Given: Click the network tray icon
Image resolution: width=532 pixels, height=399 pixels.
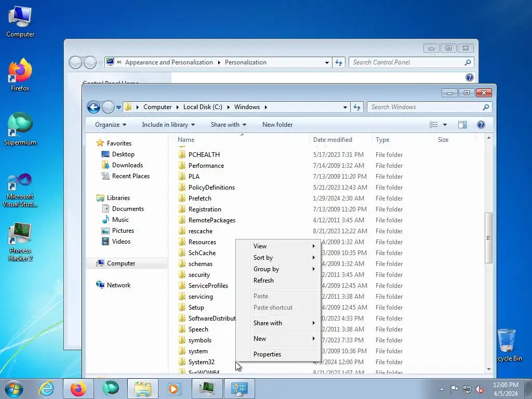Looking at the screenshot, I should pos(467,389).
